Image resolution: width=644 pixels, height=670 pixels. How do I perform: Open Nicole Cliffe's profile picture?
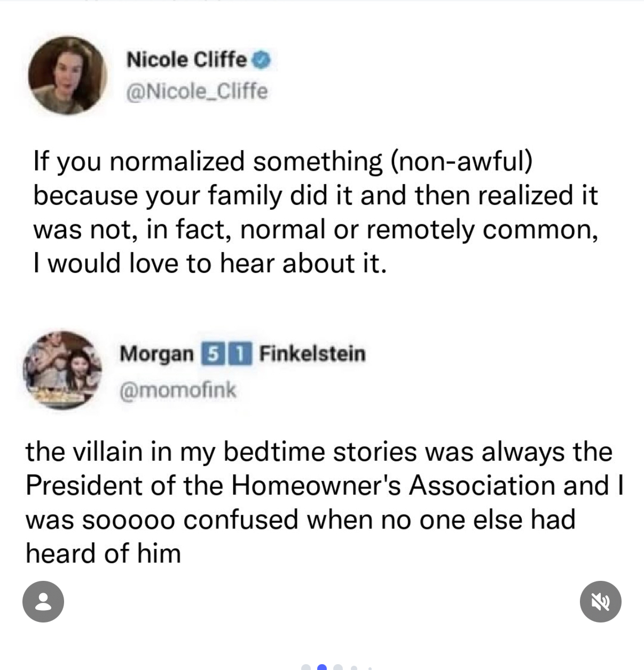pos(67,75)
